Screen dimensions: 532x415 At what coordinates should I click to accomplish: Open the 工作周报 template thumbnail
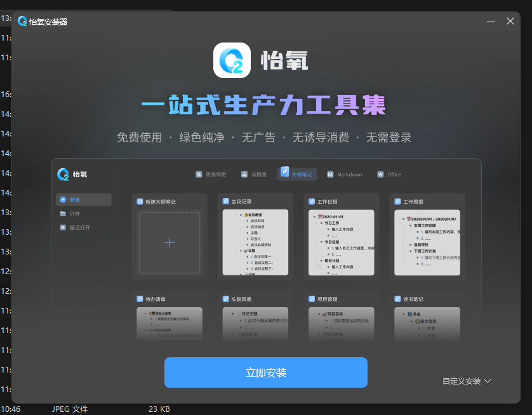click(x=427, y=242)
